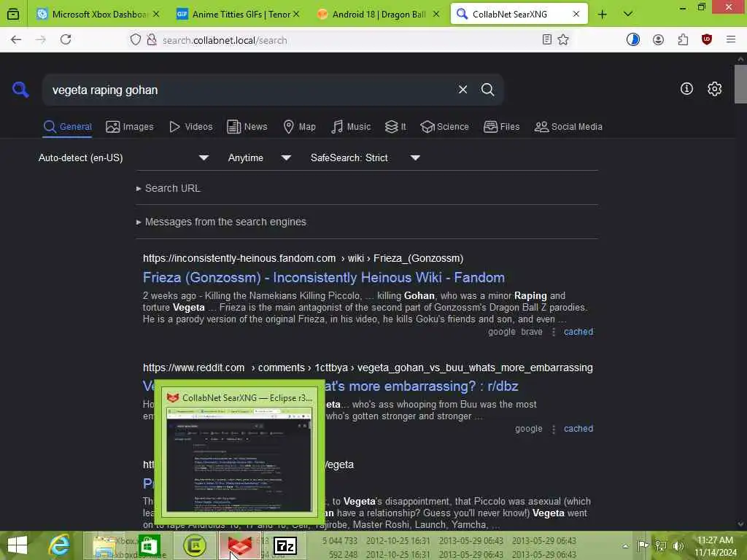
Task: Select the Social Media search category
Action: (568, 127)
